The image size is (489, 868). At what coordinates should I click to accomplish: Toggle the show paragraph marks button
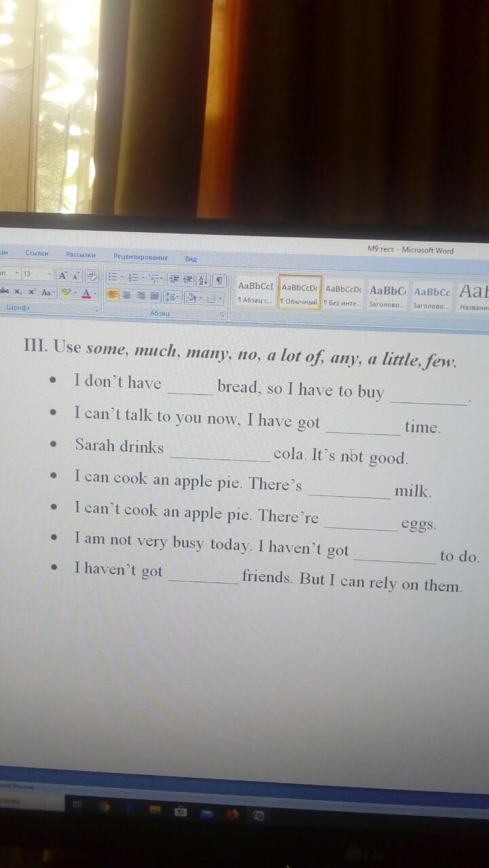tap(219, 280)
